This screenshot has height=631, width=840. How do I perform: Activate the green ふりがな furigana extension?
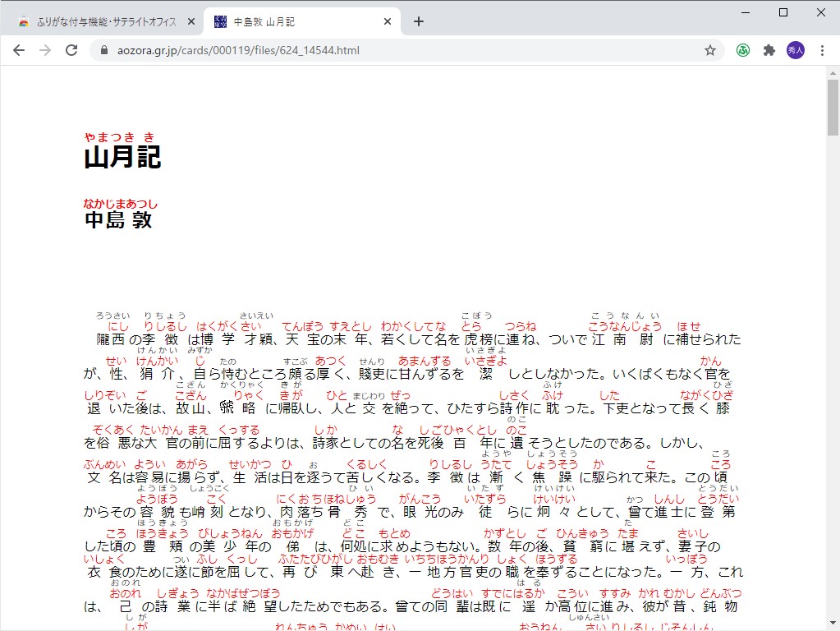tap(742, 50)
